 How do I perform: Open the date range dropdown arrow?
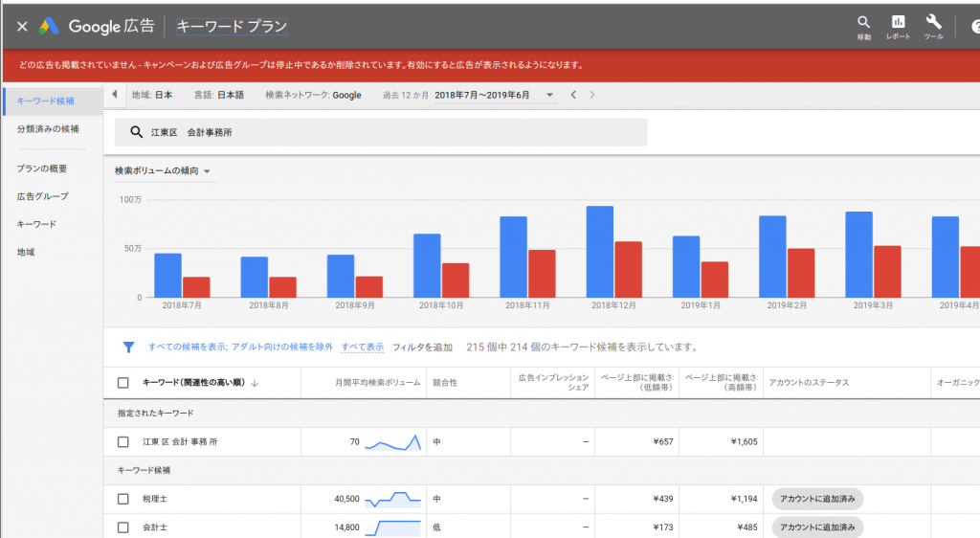coord(549,95)
